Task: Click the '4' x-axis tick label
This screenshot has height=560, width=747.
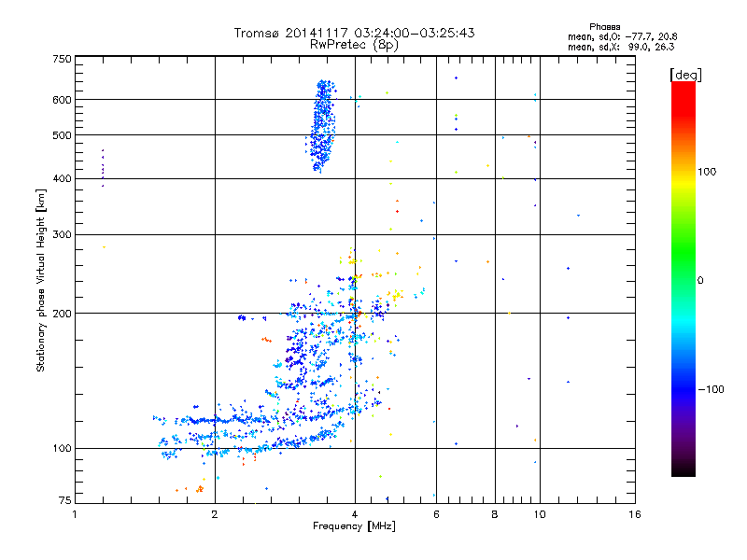Action: (x=355, y=514)
